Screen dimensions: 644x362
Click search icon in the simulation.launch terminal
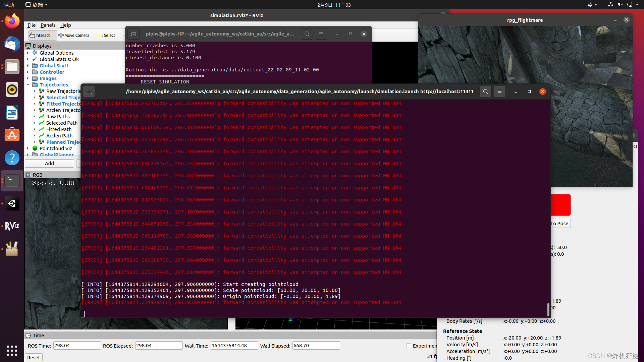point(485,92)
